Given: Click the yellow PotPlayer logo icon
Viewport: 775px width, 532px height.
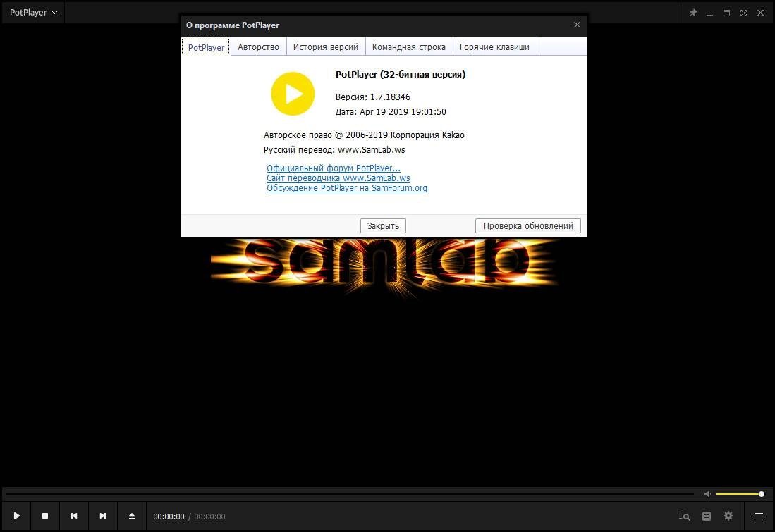Looking at the screenshot, I should [293, 94].
